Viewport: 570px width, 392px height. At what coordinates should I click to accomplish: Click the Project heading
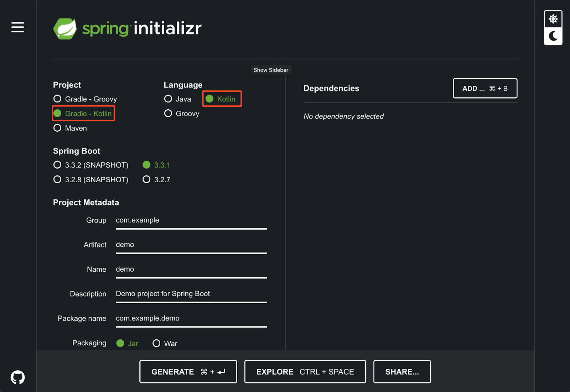point(67,85)
